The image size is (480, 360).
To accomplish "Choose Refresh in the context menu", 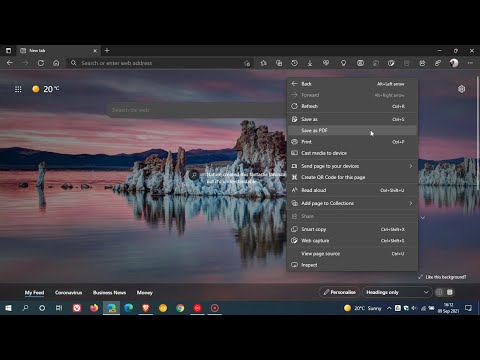I will click(x=352, y=106).
